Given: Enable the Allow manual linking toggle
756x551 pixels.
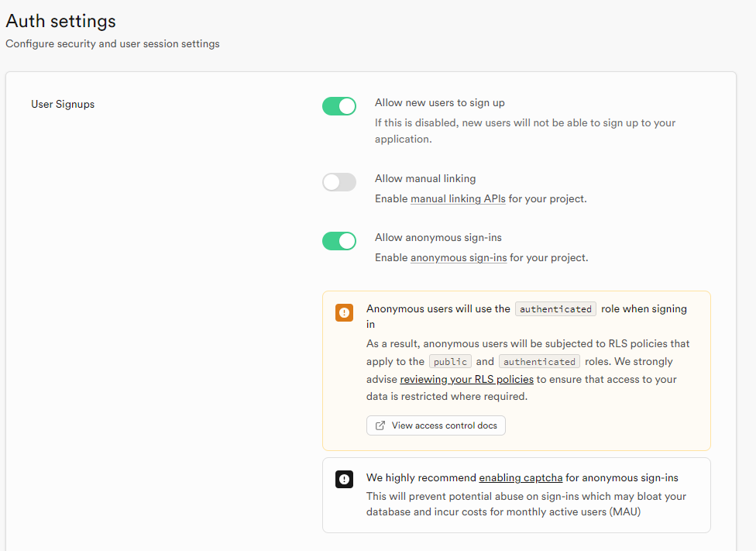Looking at the screenshot, I should 339,182.
